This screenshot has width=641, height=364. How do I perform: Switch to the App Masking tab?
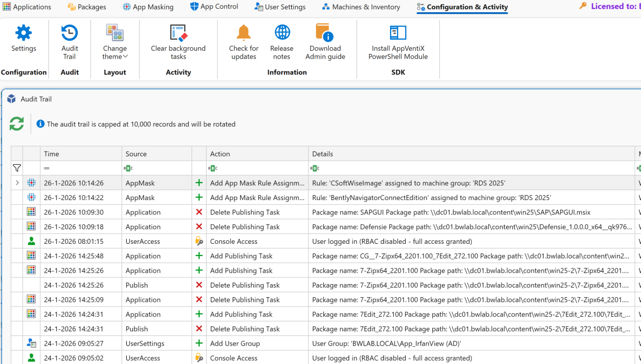point(148,7)
